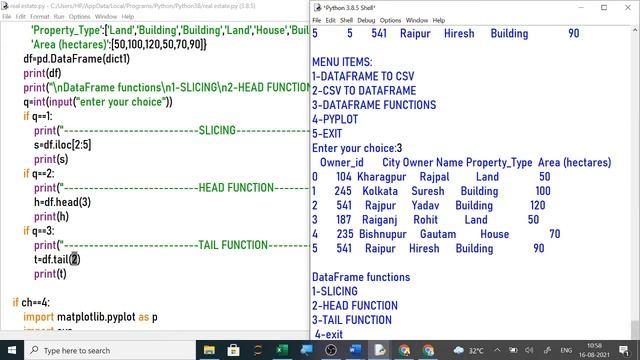640x360 pixels.
Task: Open File Explorer from taskbar
Action: point(209,350)
